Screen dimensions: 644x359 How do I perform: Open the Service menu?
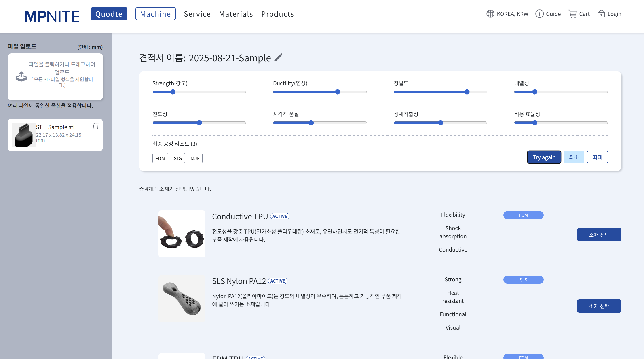pyautogui.click(x=197, y=14)
